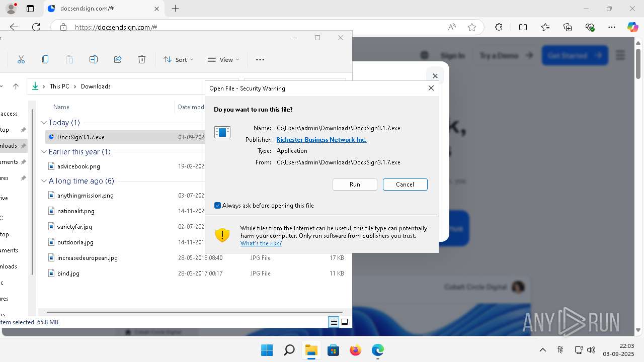
Task: Click the Paste icon in Explorer toolbar
Action: click(x=69, y=59)
